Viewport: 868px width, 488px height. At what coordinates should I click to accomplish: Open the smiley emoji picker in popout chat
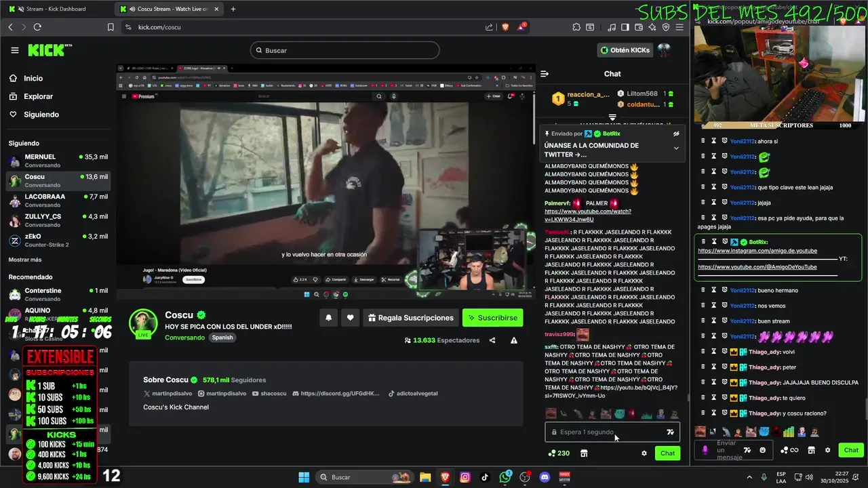(763, 450)
